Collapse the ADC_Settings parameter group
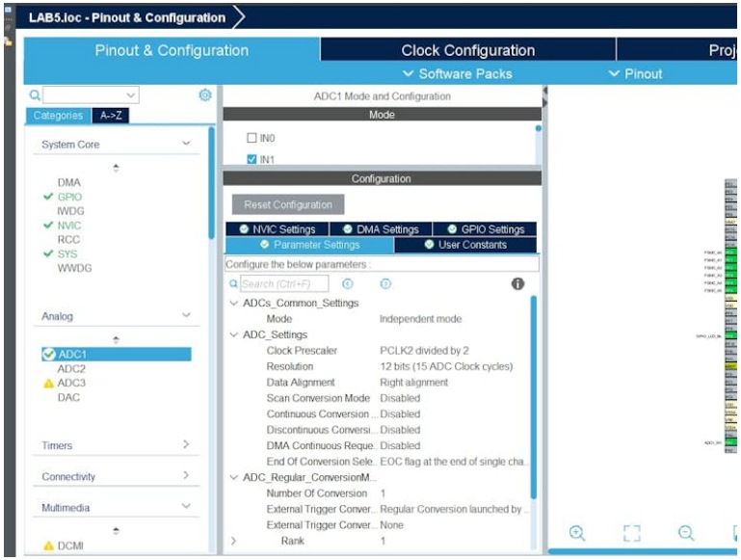Screen dimensions: 741x560 tap(233, 334)
